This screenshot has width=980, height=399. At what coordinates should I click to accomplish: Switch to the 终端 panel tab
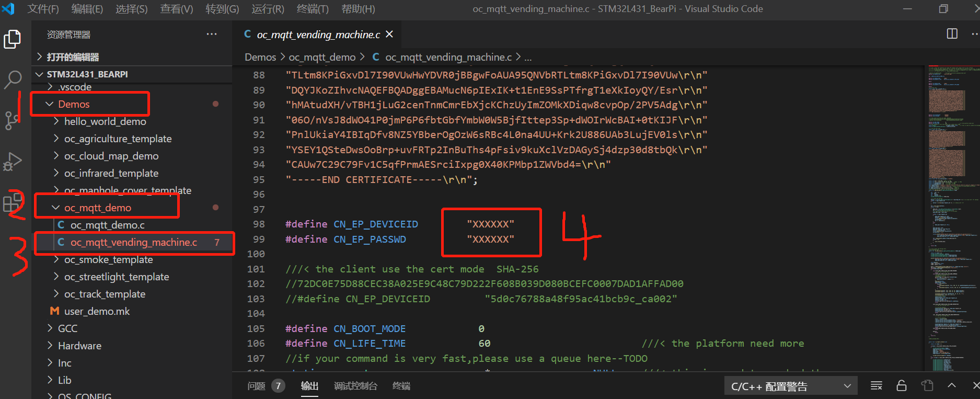pos(401,386)
